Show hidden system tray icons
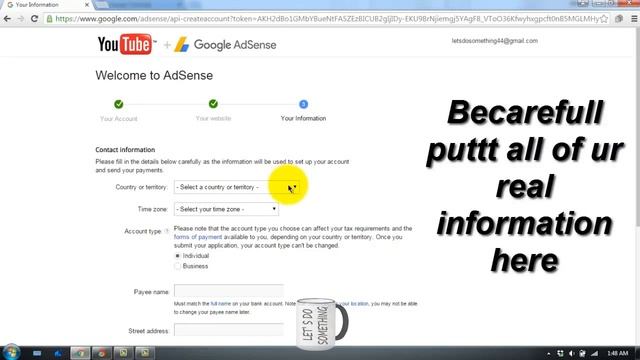The height and width of the screenshot is (360, 640). 549,353
